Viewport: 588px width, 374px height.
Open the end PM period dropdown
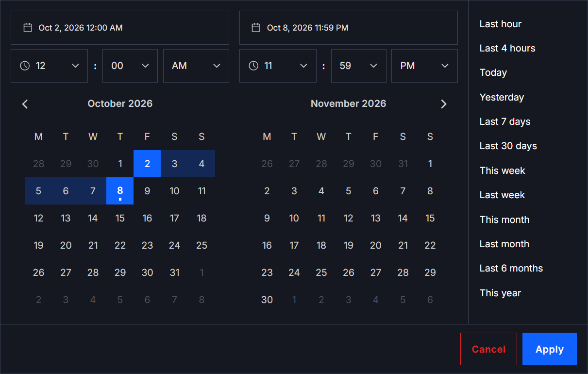(424, 66)
